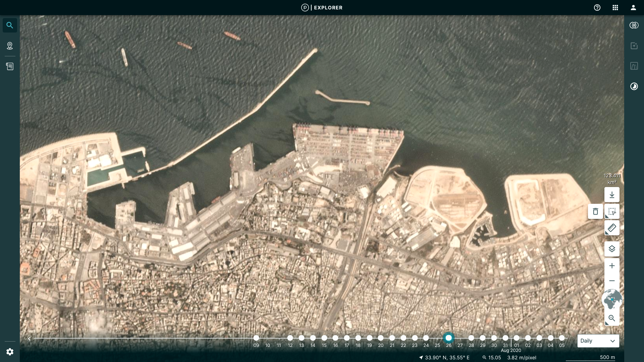644x362 pixels.
Task: Toggle the rectangular area selection tool
Action: 612,212
